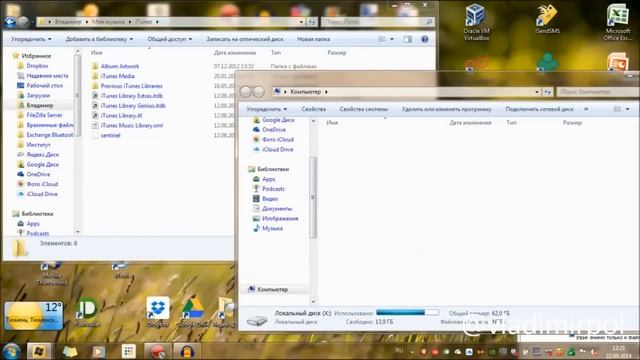
Task: Click the headphones icon on taskbar
Action: click(187, 351)
